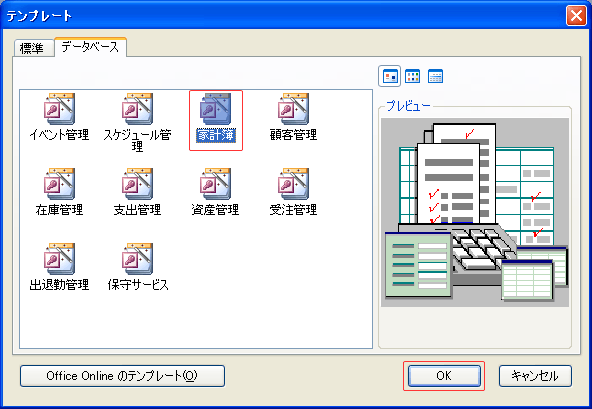The height and width of the screenshot is (409, 592).
Task: Choose the 家計簿 template icon
Action: (215, 109)
